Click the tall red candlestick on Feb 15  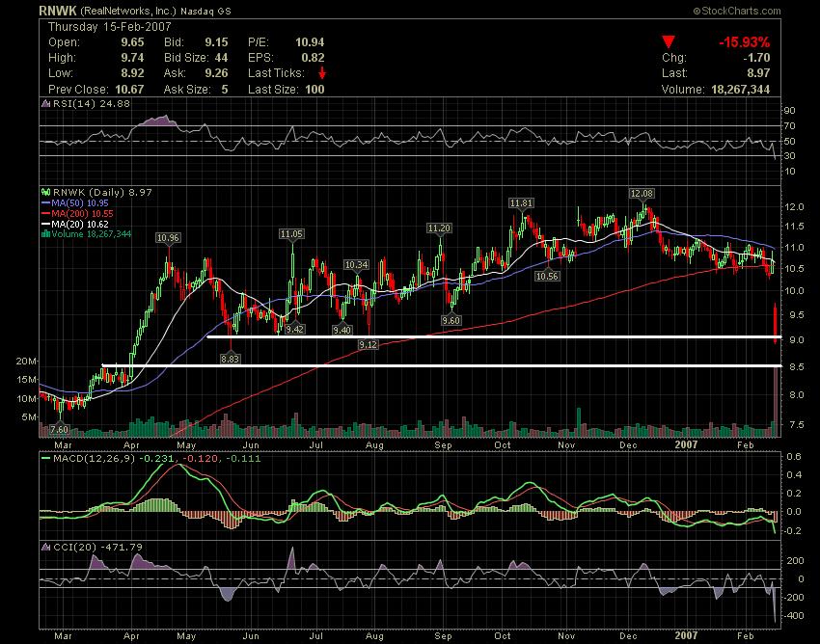tap(775, 323)
